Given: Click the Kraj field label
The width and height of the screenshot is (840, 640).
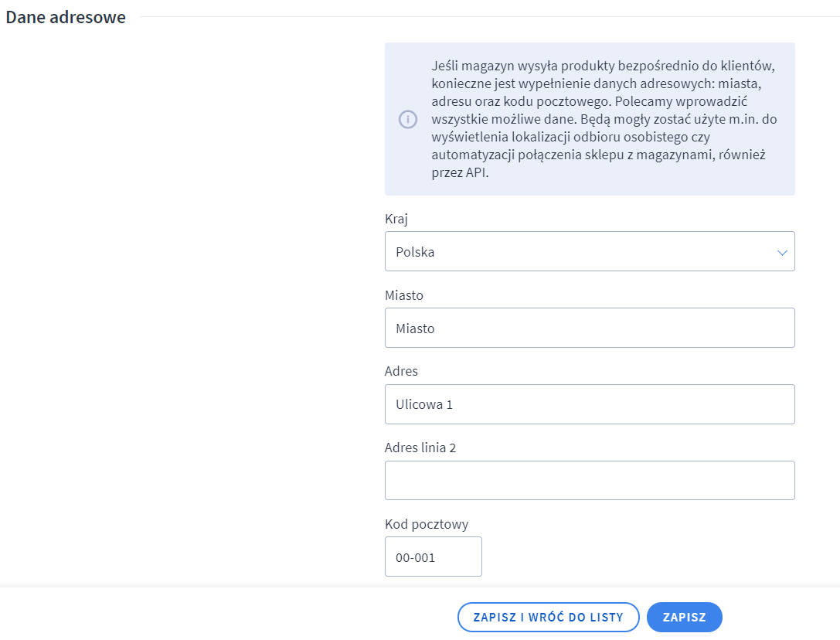Looking at the screenshot, I should (396, 219).
